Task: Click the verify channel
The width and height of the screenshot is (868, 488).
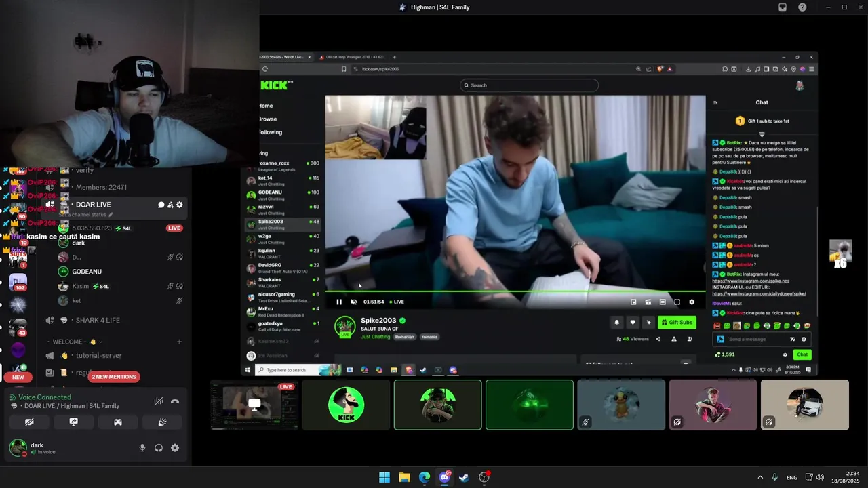Action: (85, 171)
